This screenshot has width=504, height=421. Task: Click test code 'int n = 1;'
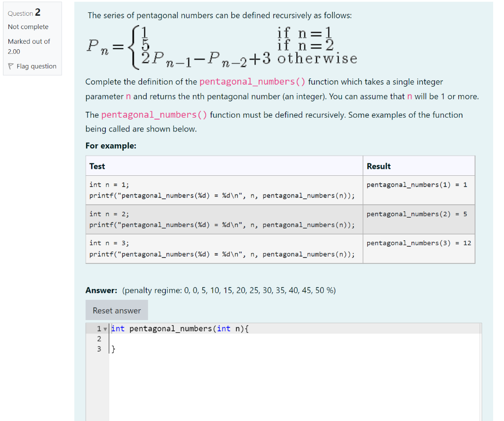[x=109, y=185]
